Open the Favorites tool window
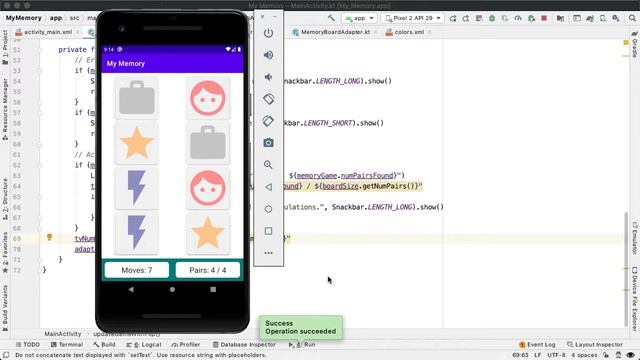 pyautogui.click(x=5, y=253)
